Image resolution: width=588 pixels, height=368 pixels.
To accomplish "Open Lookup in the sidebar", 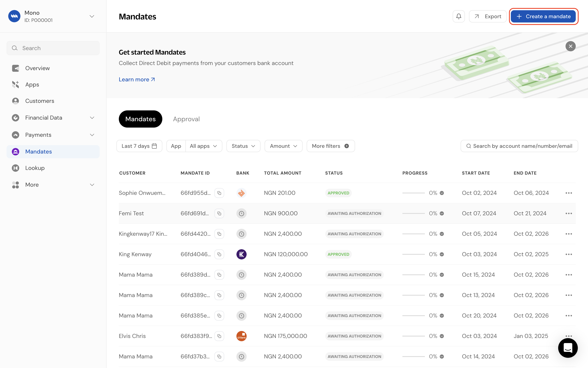I will coord(53,168).
